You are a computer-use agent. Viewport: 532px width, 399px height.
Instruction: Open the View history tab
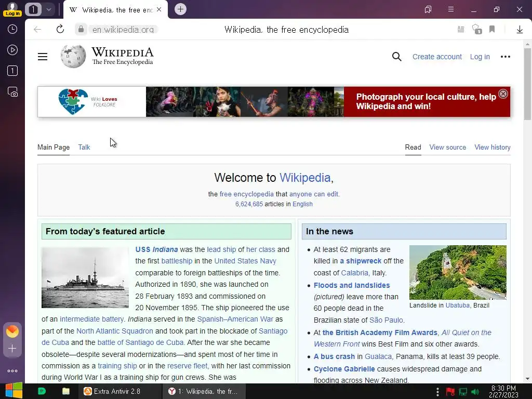tap(493, 147)
